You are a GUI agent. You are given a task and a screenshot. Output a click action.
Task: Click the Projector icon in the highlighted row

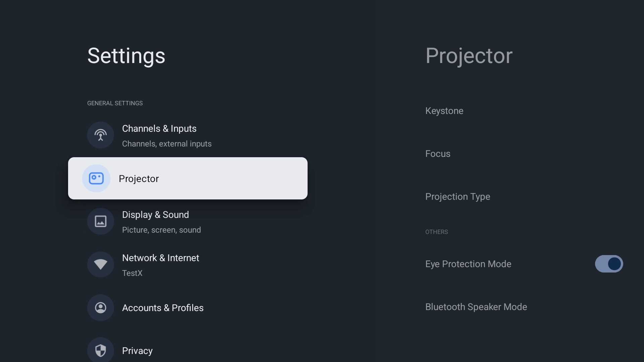click(x=96, y=178)
